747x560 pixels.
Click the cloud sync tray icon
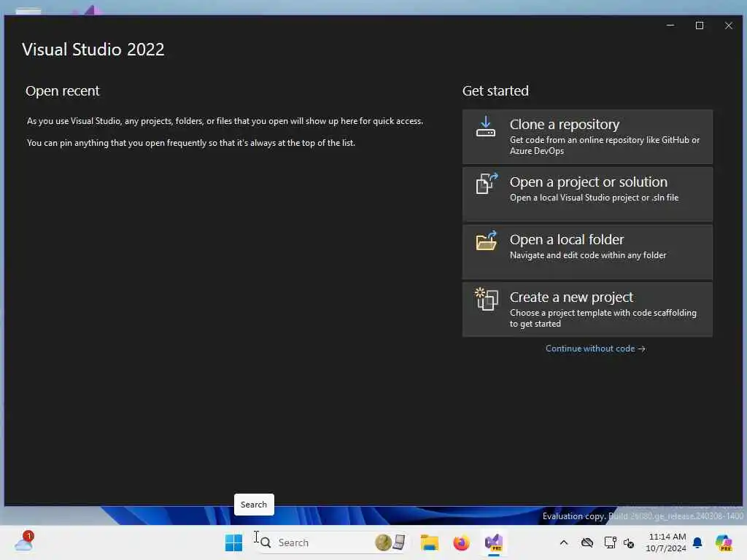click(587, 542)
